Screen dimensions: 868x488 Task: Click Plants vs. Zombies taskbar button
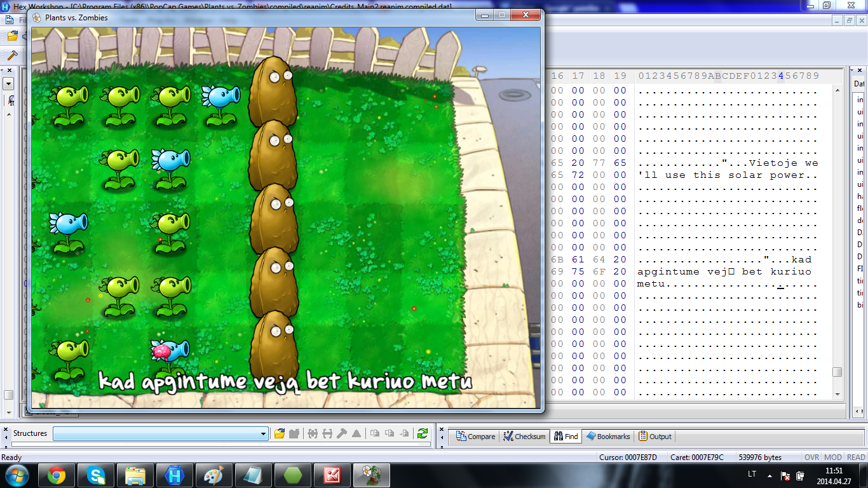pos(372,475)
